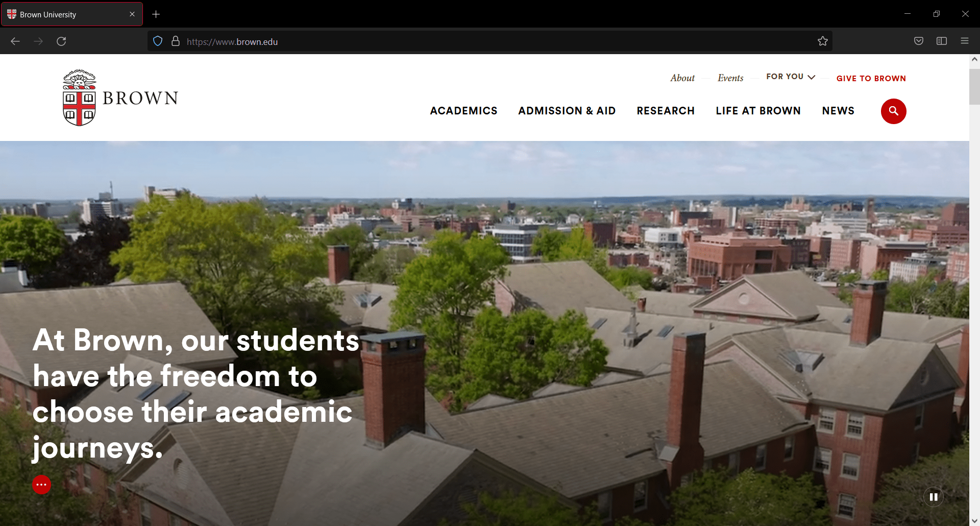This screenshot has width=980, height=526.
Task: Click the scrollbar up arrow
Action: click(974, 59)
